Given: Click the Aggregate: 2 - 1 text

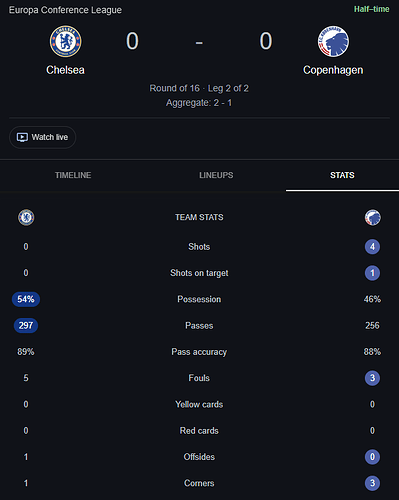Looking at the screenshot, I should pyautogui.click(x=199, y=103).
